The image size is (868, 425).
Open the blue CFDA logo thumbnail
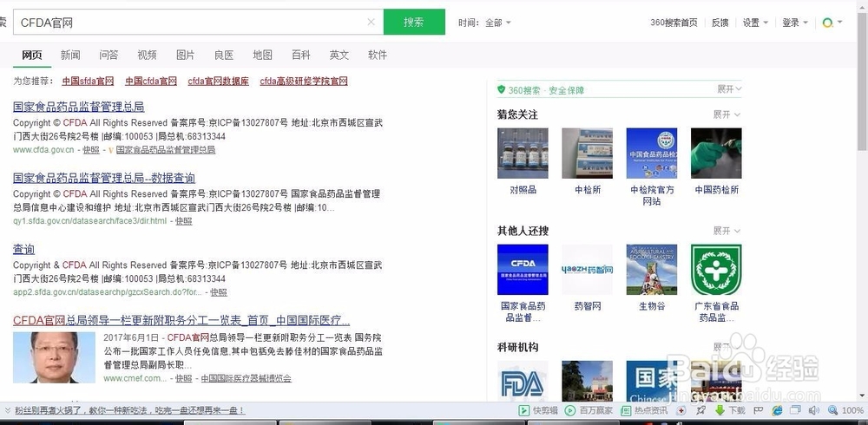coord(523,270)
